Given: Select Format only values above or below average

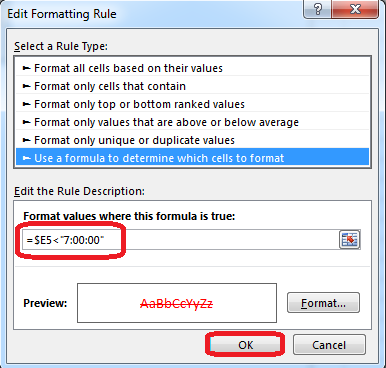Looking at the screenshot, I should pyautogui.click(x=193, y=122).
